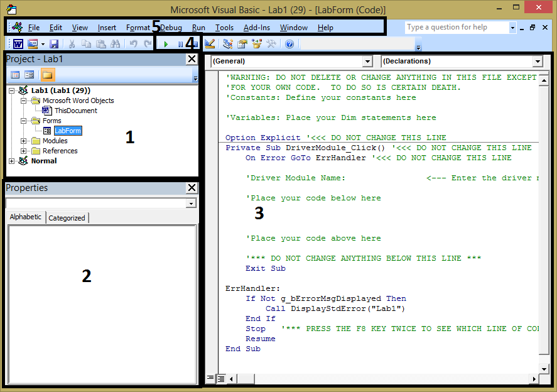Close the Project - Lab1 panel

coord(192,59)
